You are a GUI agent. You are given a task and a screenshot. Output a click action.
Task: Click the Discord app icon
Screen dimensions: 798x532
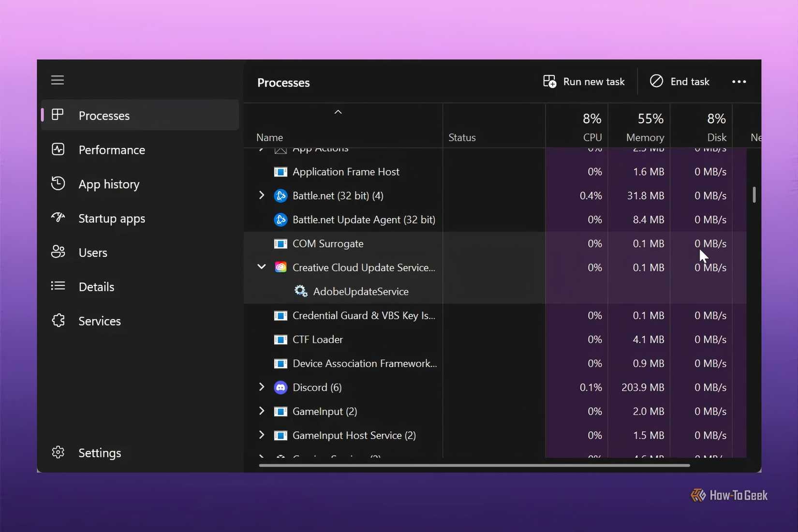(x=281, y=387)
